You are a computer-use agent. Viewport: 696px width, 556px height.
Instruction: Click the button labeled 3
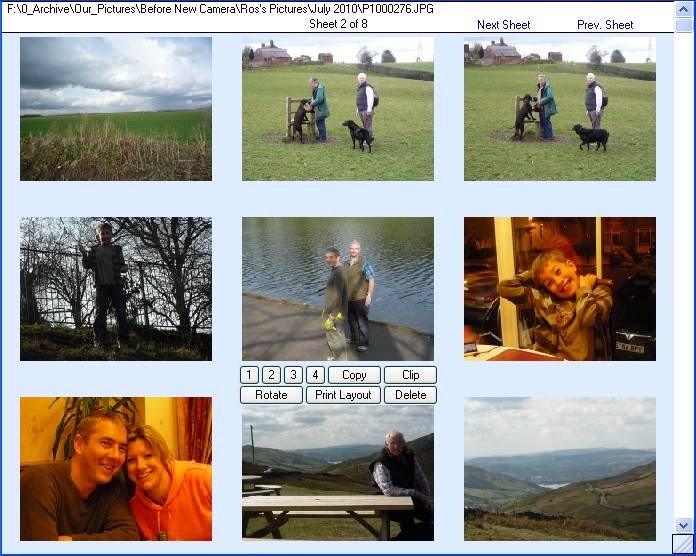point(293,375)
